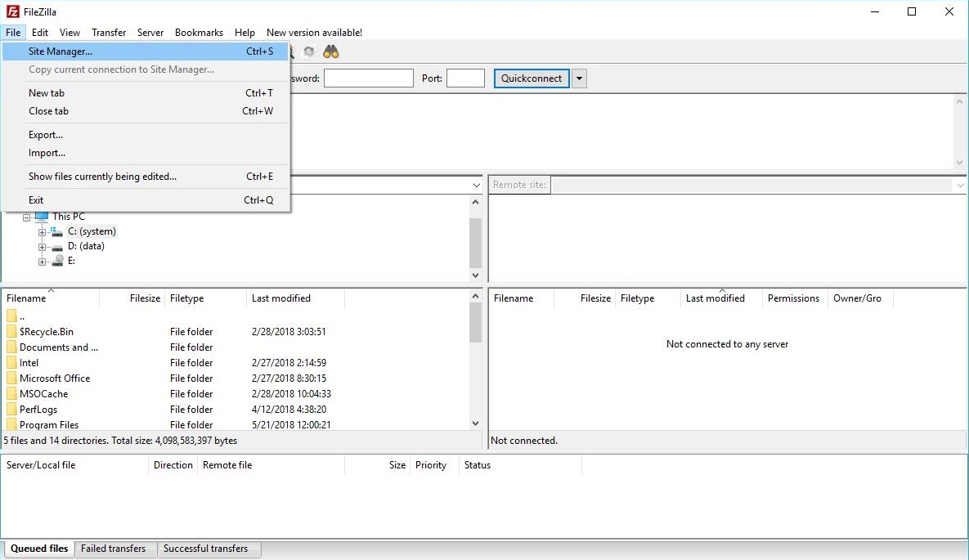
Task: Click the MSOCache folder icon
Action: click(x=11, y=394)
